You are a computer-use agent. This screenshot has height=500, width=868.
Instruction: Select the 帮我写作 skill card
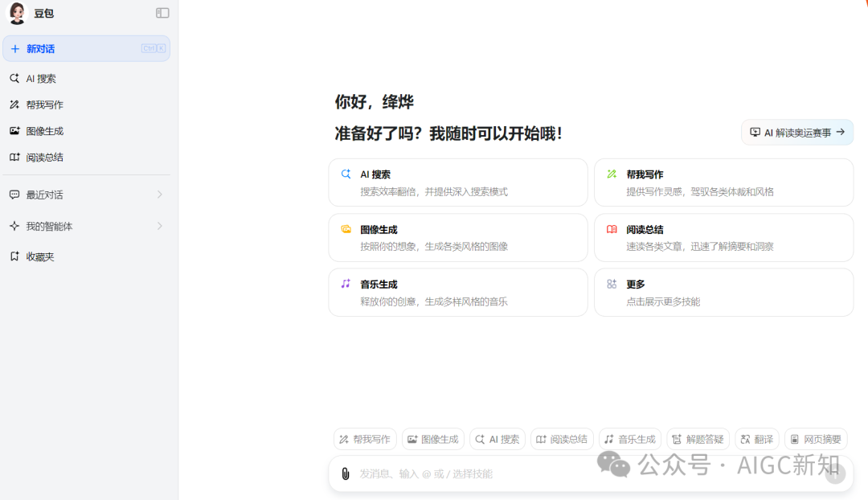point(723,182)
